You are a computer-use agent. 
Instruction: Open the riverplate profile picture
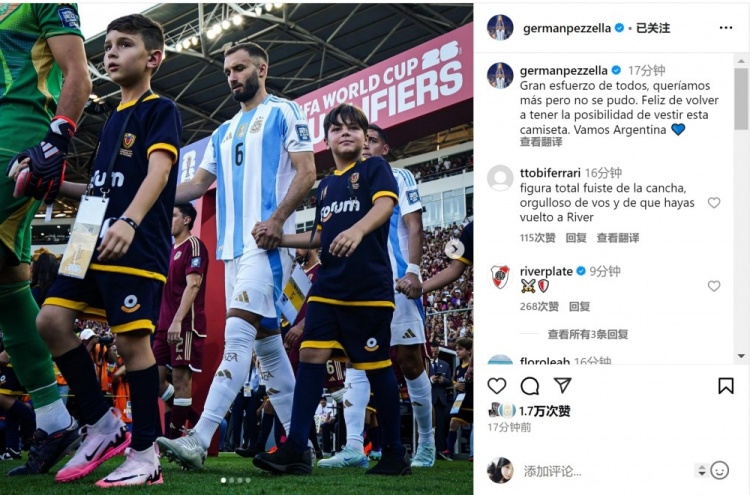pos(500,276)
